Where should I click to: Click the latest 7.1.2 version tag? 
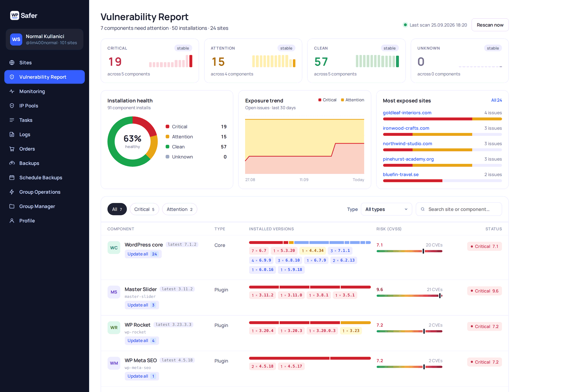tap(182, 244)
